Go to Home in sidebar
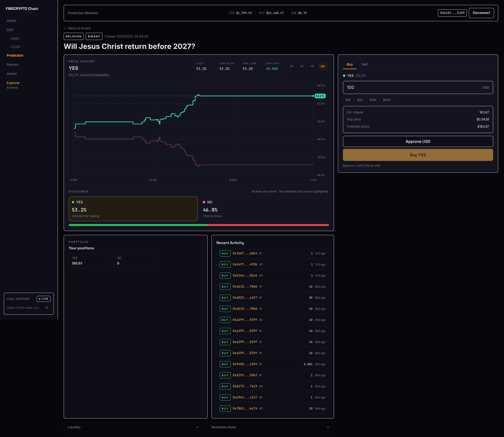This screenshot has width=504, height=437. (x=12, y=21)
